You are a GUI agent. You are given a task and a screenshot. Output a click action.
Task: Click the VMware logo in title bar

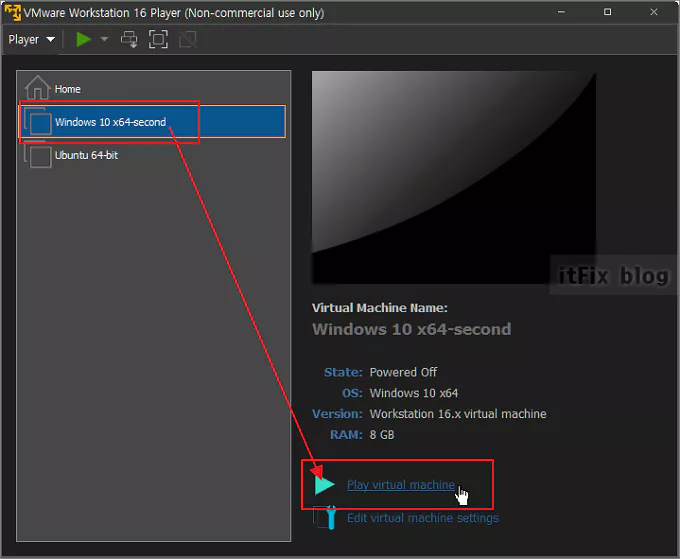tap(12, 12)
